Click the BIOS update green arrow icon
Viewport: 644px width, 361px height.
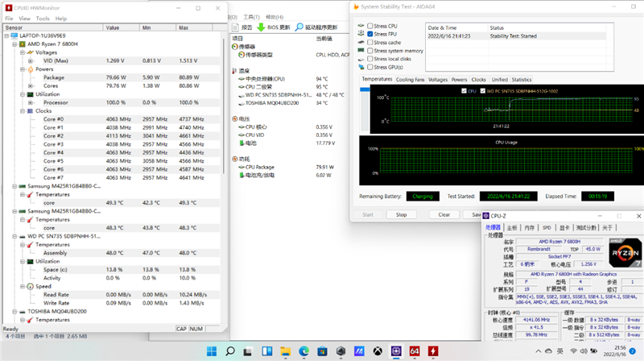[261, 27]
